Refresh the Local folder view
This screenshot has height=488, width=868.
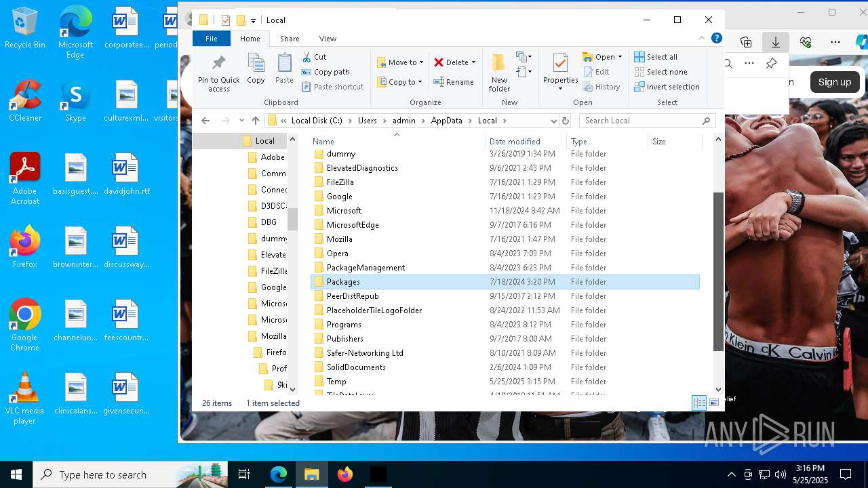click(566, 121)
